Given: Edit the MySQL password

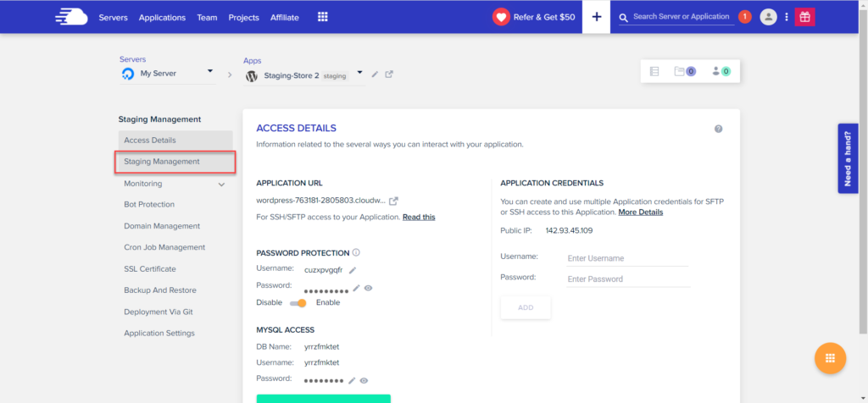Looking at the screenshot, I should (352, 380).
